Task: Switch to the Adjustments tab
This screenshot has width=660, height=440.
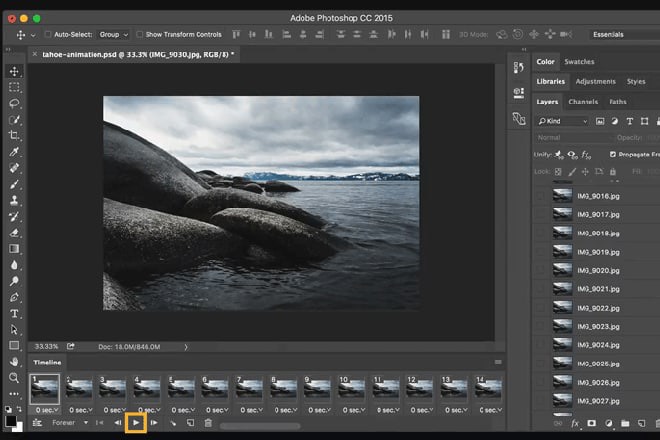Action: tap(595, 81)
